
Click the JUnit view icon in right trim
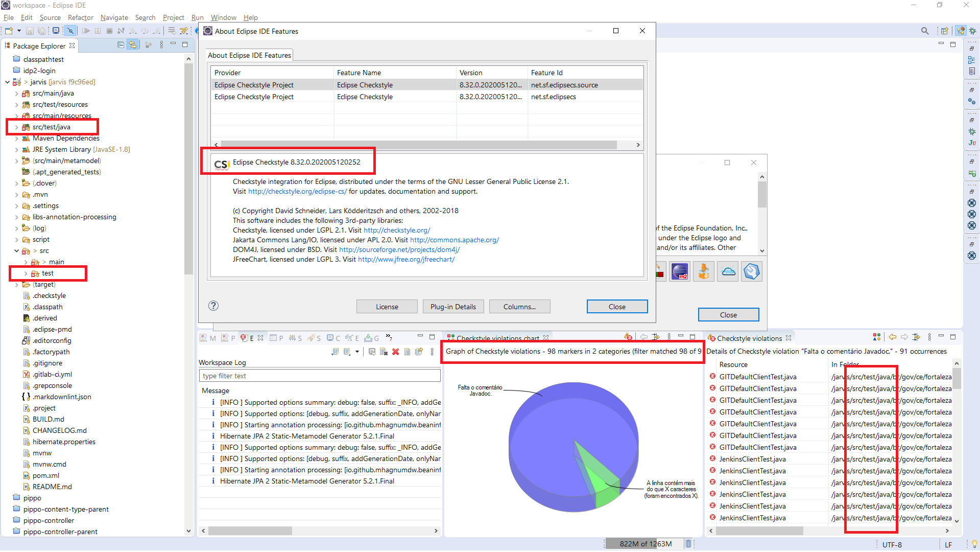(972, 143)
